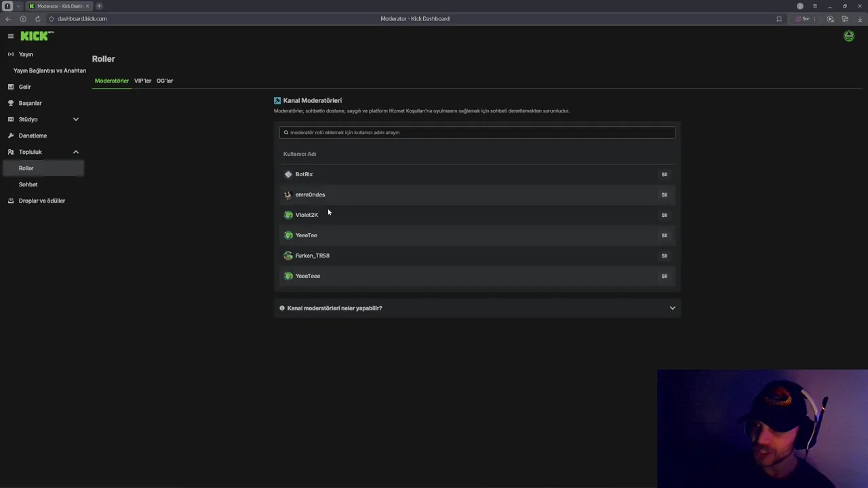Viewport: 868px width, 488px height.
Task: Click the Denetleme wrench icon
Action: pyautogui.click(x=10, y=136)
